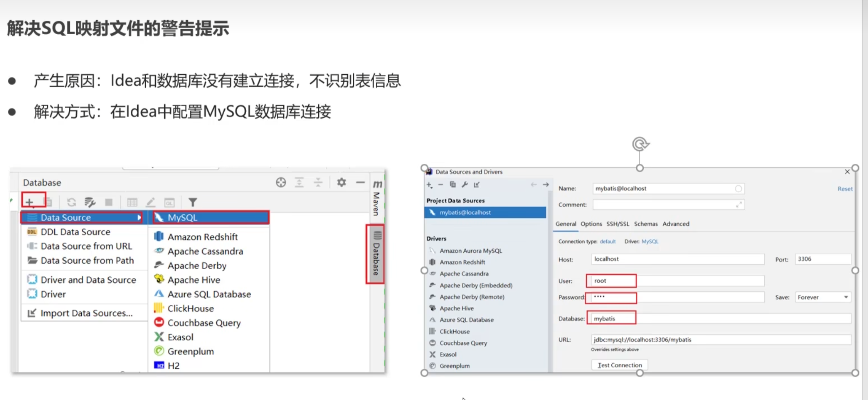Open the Save Forever dropdown
The height and width of the screenshot is (400, 868).
coord(823,297)
